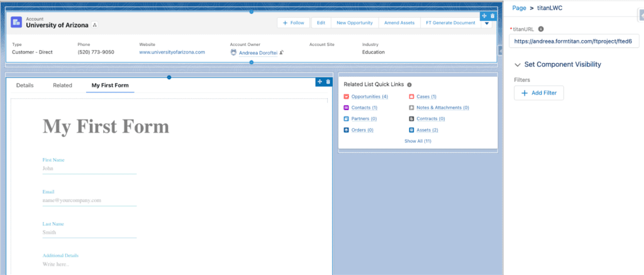
Task: Click the Education industry value
Action: coord(374,52)
